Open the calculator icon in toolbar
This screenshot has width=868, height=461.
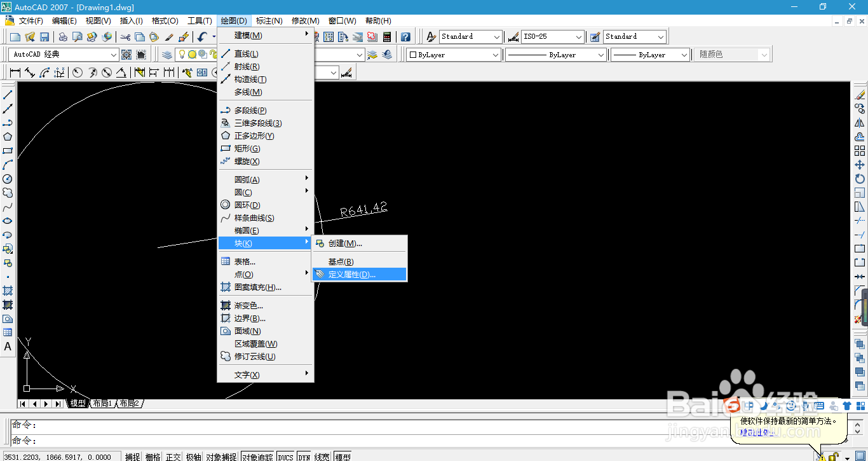click(x=386, y=37)
